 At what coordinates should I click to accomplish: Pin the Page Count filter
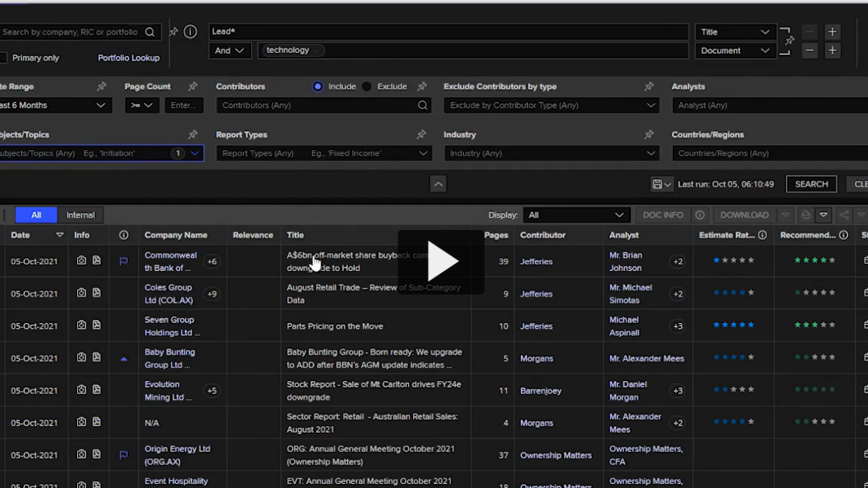coord(193,86)
